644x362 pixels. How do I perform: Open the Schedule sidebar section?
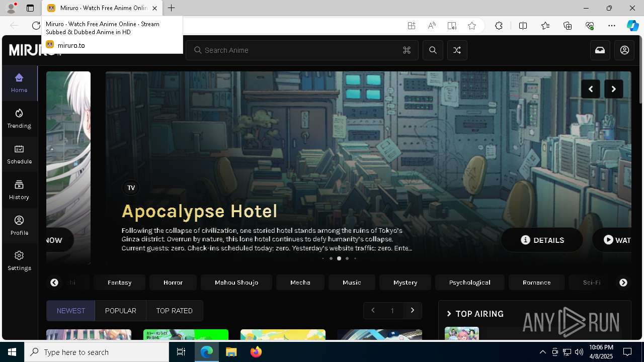pyautogui.click(x=19, y=155)
